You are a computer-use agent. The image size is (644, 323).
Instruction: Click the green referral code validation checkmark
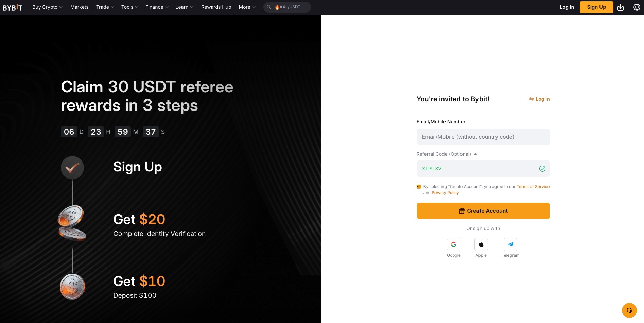[542, 169]
